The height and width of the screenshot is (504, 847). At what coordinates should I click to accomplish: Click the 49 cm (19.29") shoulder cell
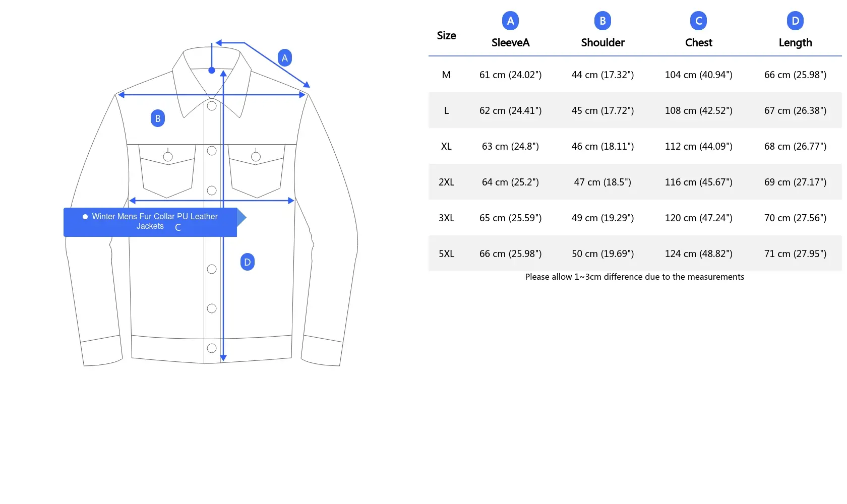(x=602, y=218)
